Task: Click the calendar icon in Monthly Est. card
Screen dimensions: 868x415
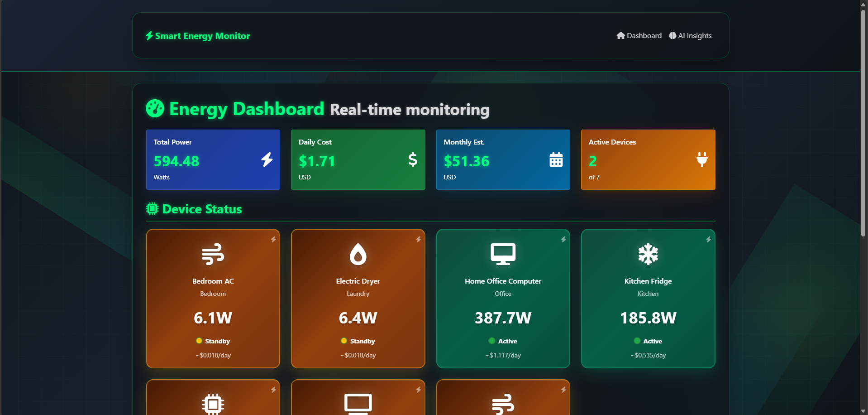Action: [x=556, y=159]
